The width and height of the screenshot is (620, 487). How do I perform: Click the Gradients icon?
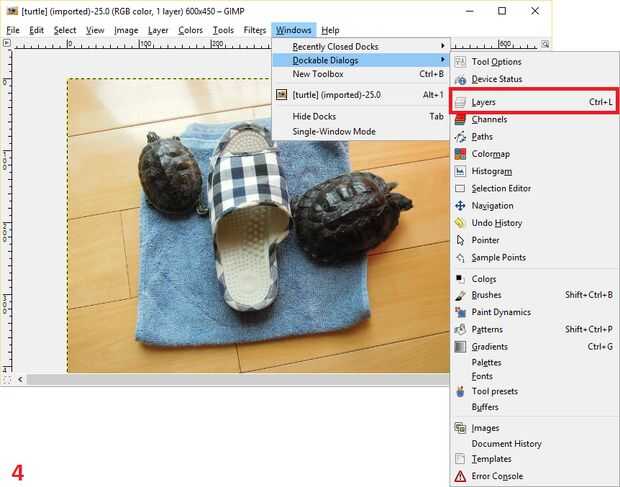[460, 347]
